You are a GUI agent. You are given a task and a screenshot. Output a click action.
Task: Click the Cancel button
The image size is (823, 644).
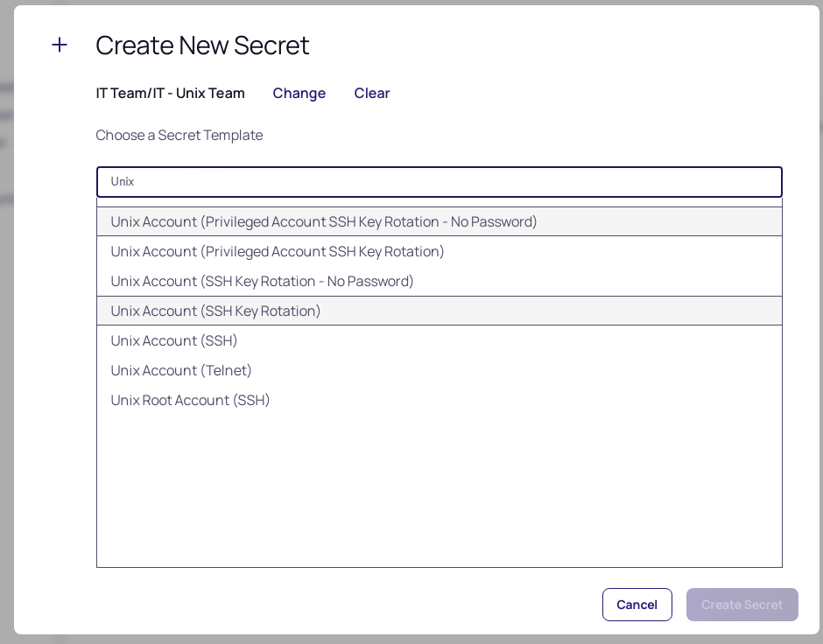coord(637,604)
